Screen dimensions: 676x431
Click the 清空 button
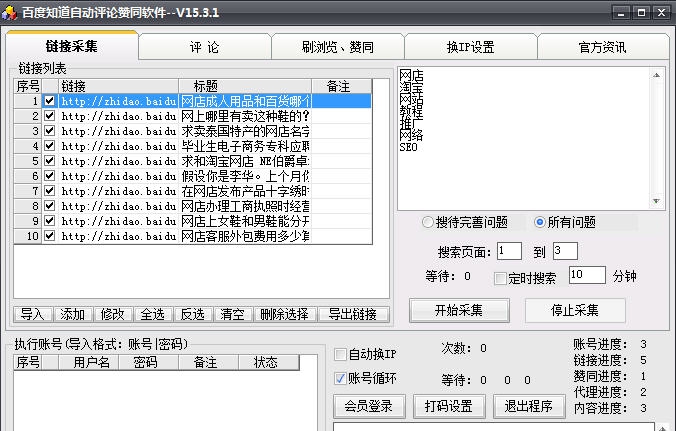click(233, 314)
